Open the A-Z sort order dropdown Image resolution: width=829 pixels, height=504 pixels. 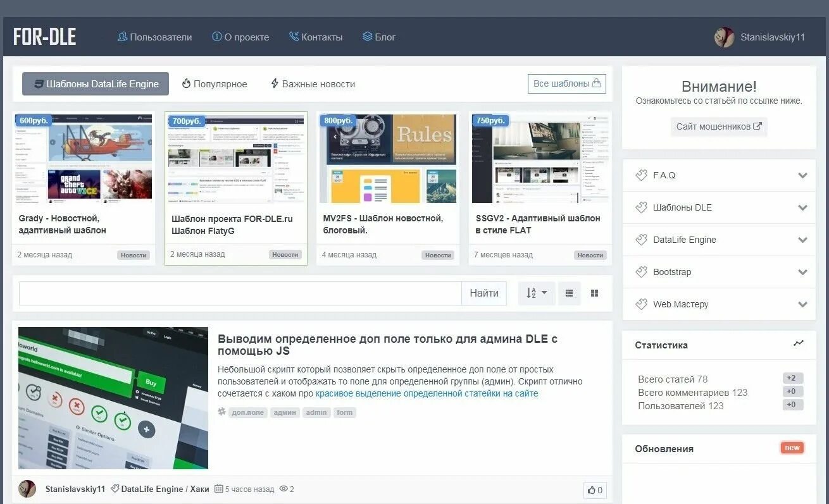(537, 293)
